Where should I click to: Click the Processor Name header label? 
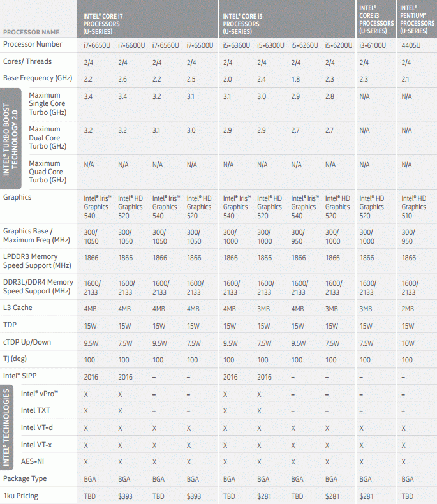[x=31, y=32]
